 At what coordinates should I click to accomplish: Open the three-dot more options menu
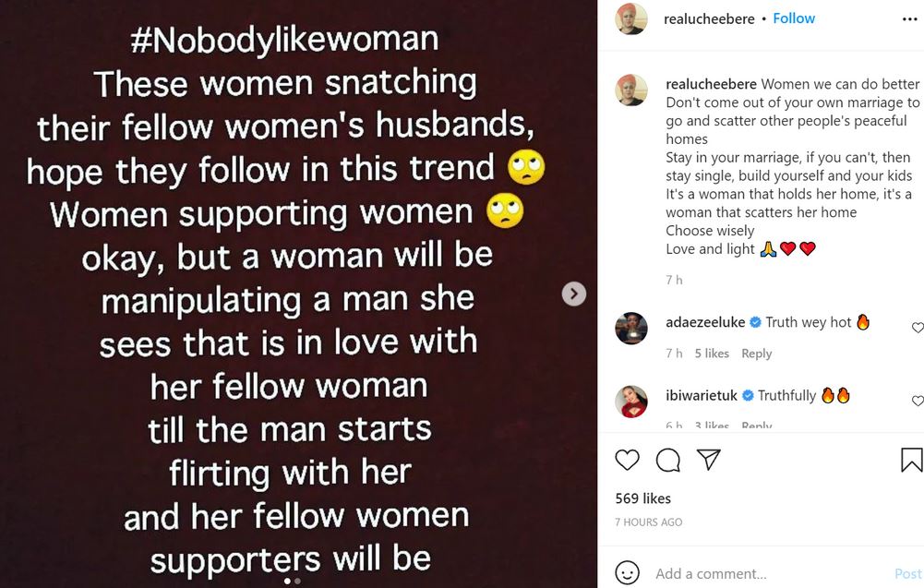pyautogui.click(x=910, y=18)
